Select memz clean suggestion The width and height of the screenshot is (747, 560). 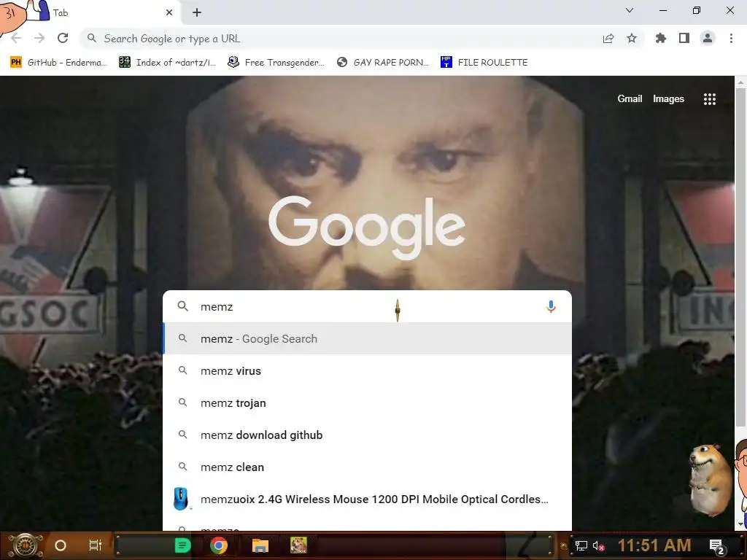[x=367, y=467]
